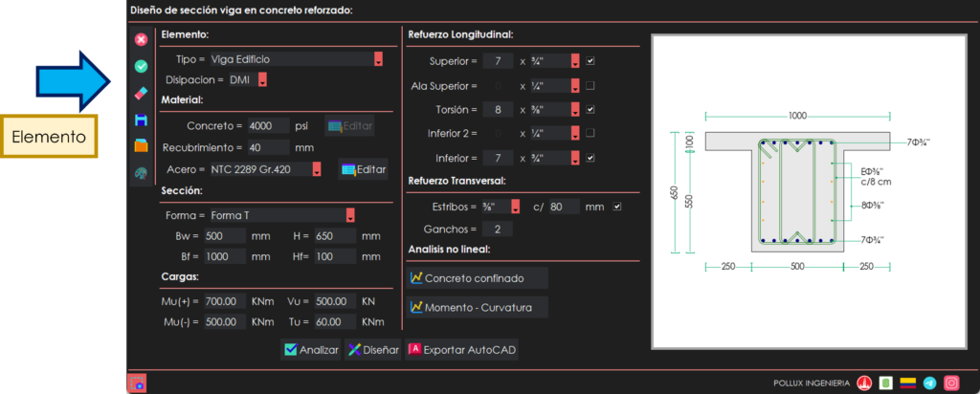Image resolution: width=980 pixels, height=394 pixels.
Task: Click the green checkmark accept icon in sidebar
Action: pyautogui.click(x=141, y=66)
